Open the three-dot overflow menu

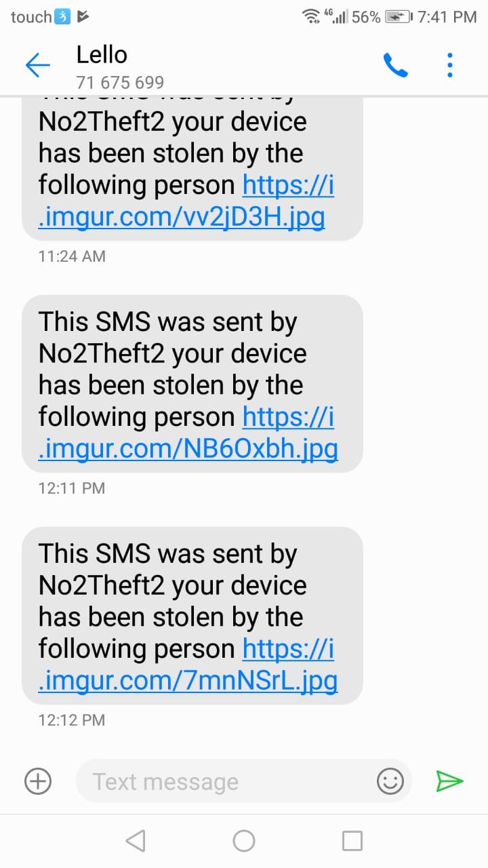[x=449, y=65]
